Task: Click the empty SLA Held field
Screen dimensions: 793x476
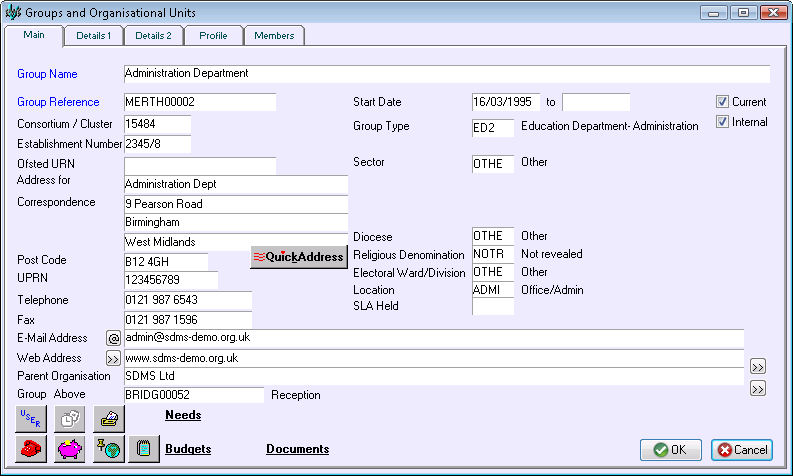Action: 493,307
